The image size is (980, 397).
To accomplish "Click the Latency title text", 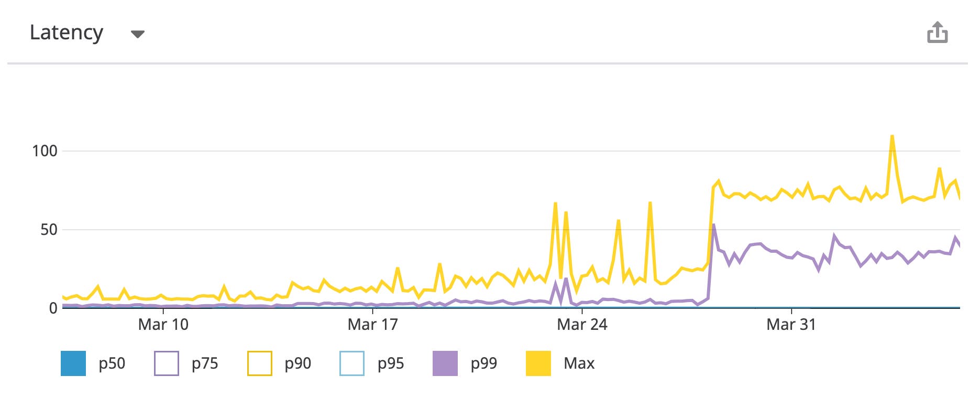I will [67, 33].
